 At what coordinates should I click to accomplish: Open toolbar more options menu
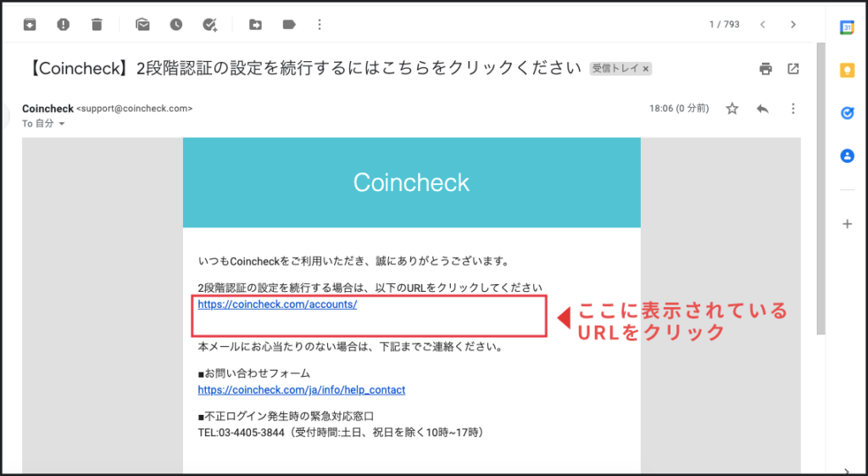(320, 25)
